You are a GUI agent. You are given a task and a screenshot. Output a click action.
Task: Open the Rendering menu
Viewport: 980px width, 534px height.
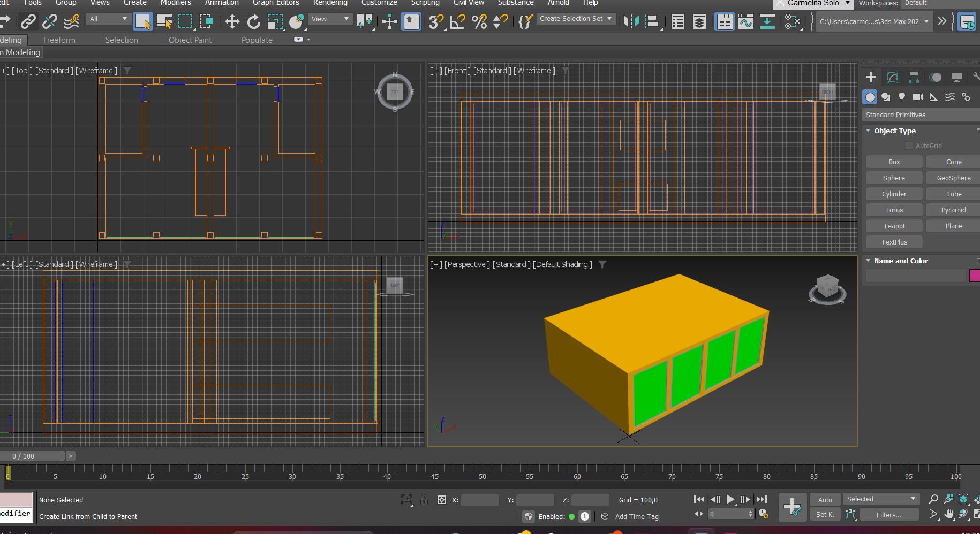330,3
